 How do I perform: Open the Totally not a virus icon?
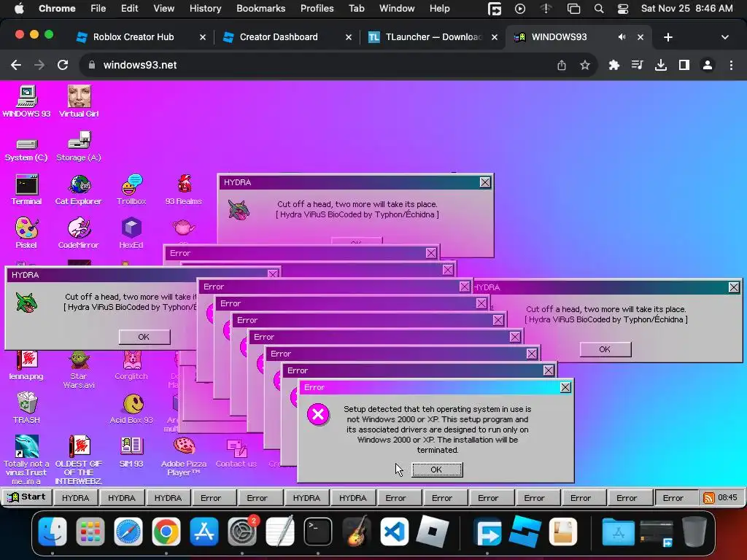tap(27, 459)
